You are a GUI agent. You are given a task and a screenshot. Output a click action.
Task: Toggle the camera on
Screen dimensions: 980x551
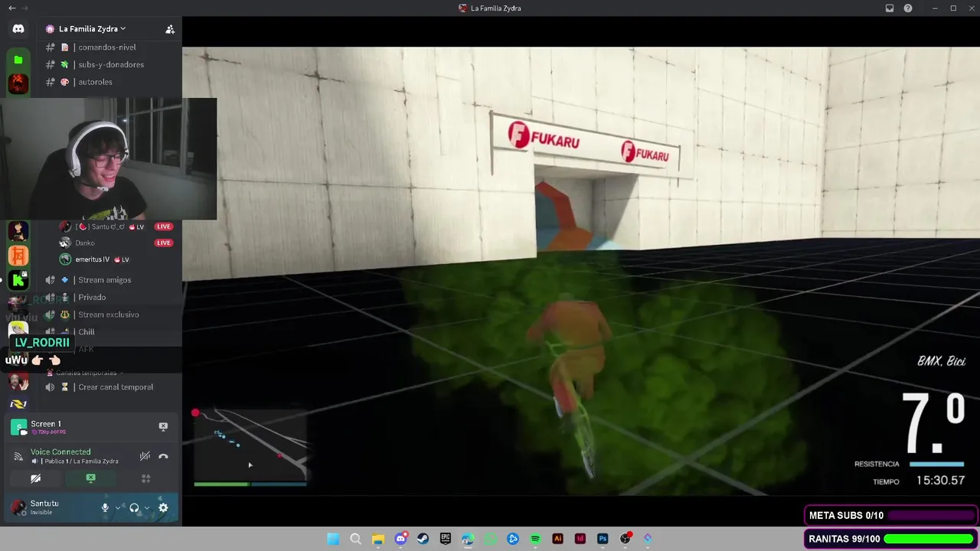(35, 478)
